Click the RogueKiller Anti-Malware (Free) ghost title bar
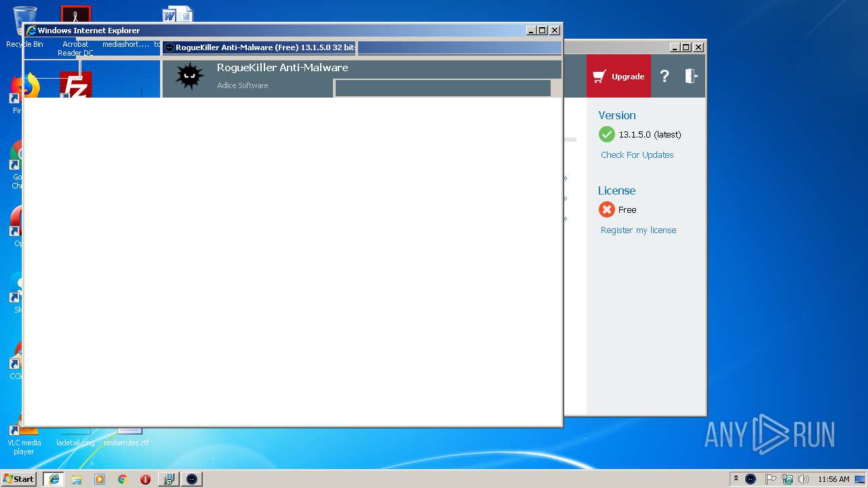This screenshot has width=868, height=488. [x=259, y=47]
